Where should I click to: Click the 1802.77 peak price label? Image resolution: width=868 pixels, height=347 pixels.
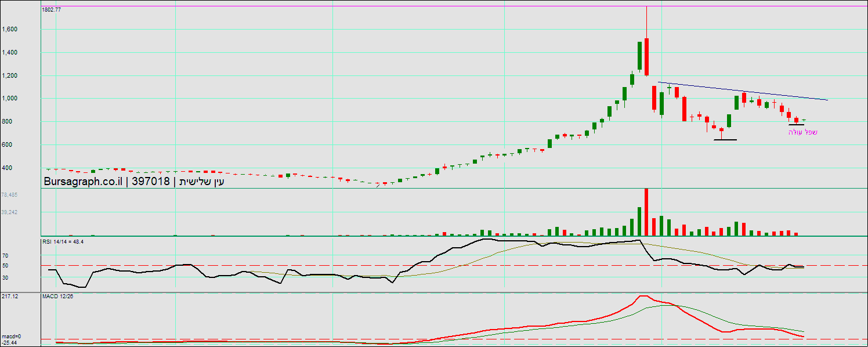52,10
